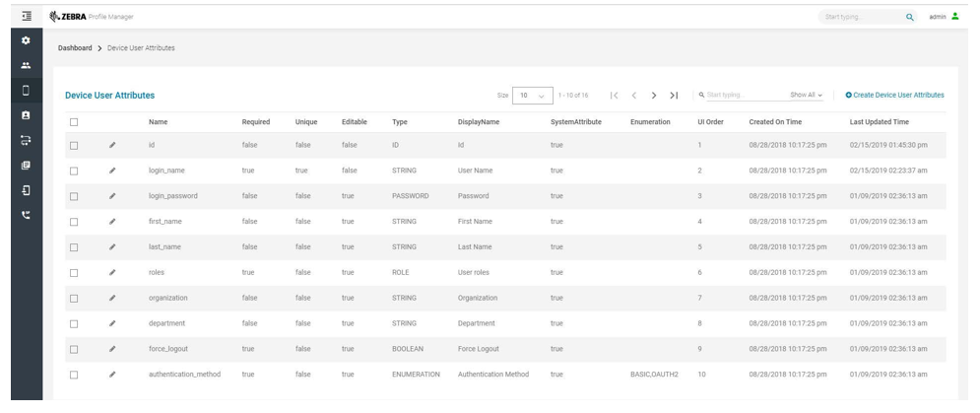The height and width of the screenshot is (413, 980).
Task: Click the Dashboard breadcrumb link
Action: [75, 48]
